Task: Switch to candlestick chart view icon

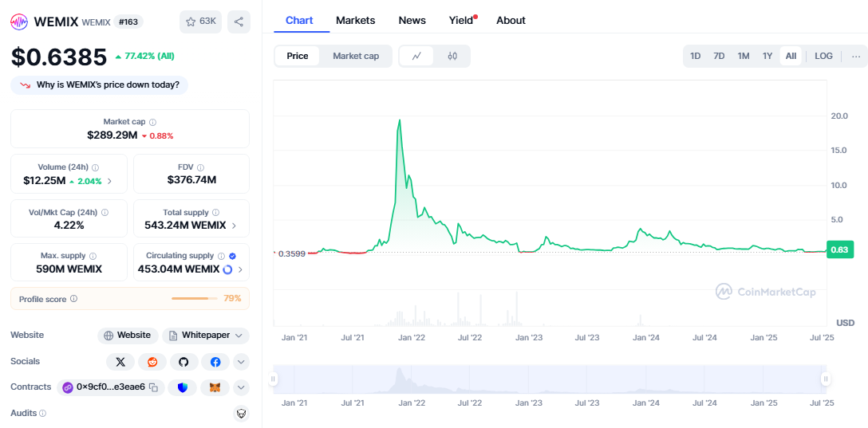Action: (452, 56)
